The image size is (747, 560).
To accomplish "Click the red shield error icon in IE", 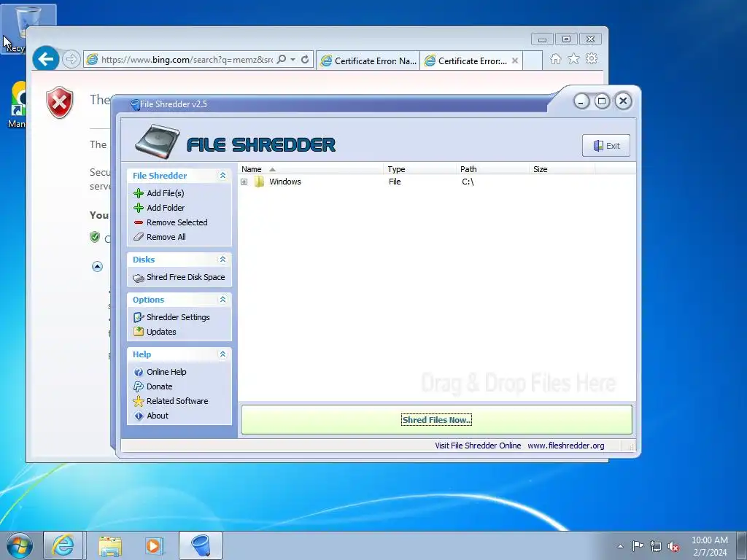I will 60,102.
